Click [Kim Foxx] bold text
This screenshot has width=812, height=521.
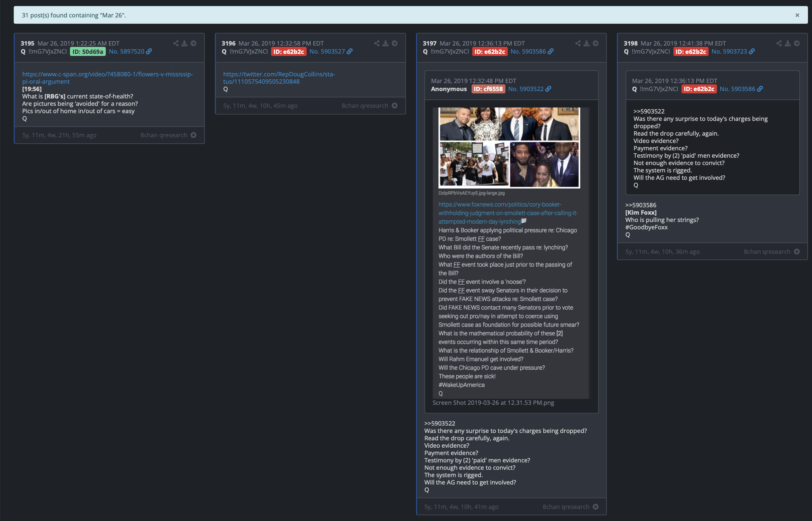coord(641,213)
